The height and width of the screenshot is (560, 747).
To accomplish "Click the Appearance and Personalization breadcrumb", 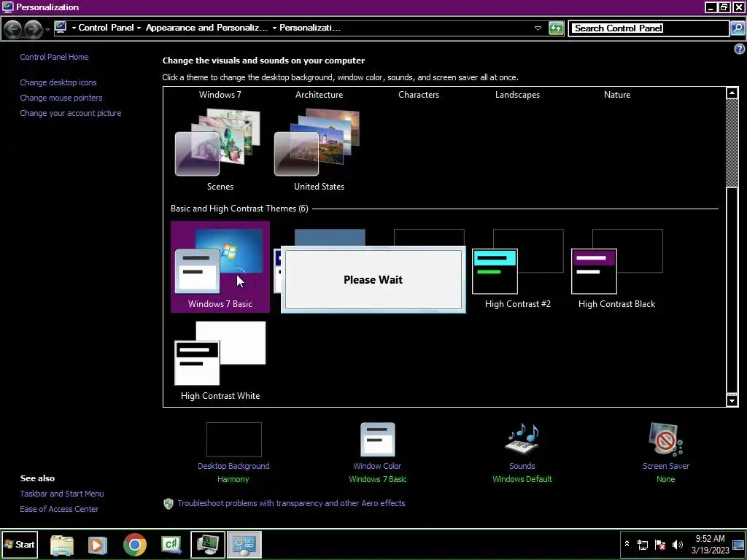I will (x=206, y=28).
